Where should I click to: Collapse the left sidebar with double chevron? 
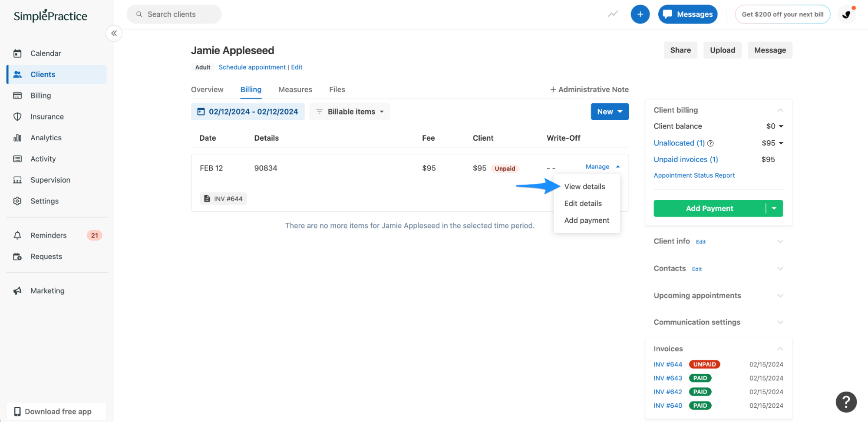[x=114, y=33]
